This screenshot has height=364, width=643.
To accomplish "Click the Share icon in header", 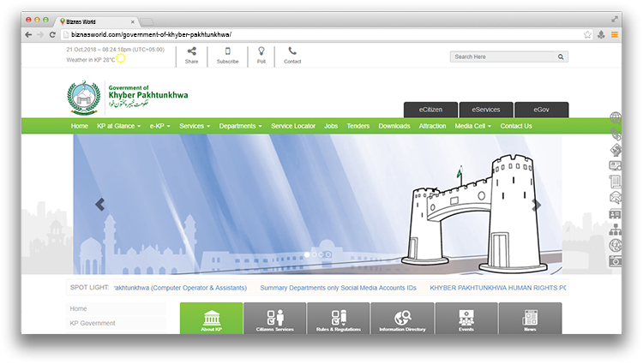I will tap(191, 51).
